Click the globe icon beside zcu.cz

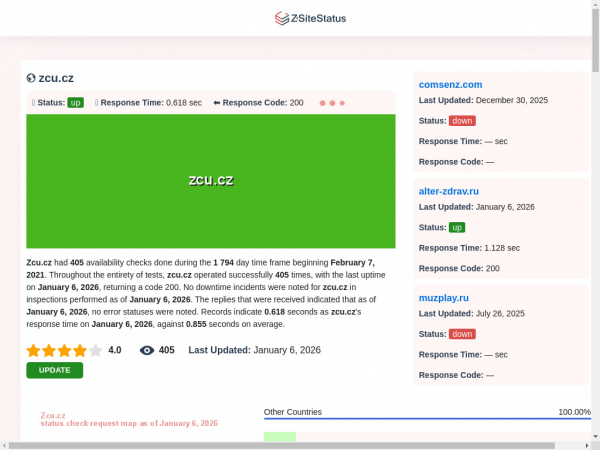[x=31, y=78]
